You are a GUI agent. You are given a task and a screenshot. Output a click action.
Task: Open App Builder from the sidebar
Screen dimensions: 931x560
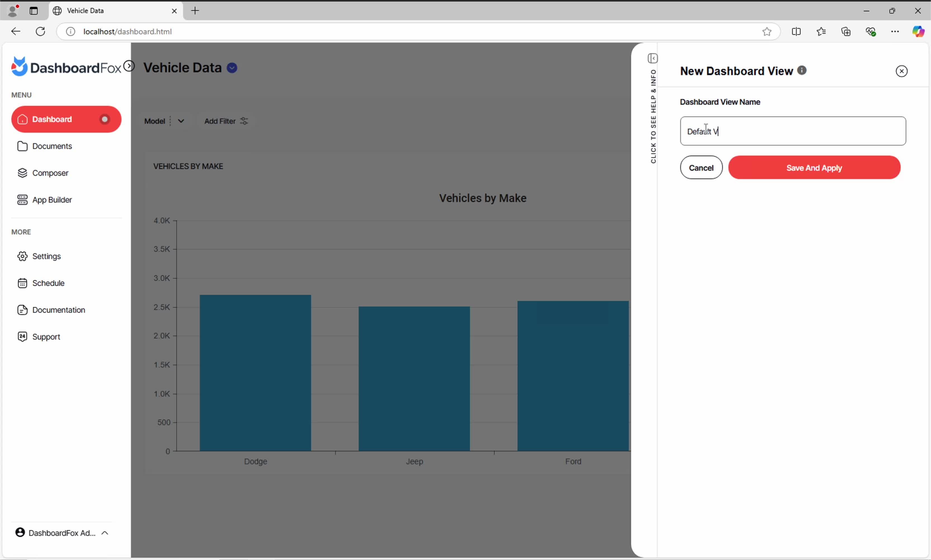pyautogui.click(x=52, y=200)
